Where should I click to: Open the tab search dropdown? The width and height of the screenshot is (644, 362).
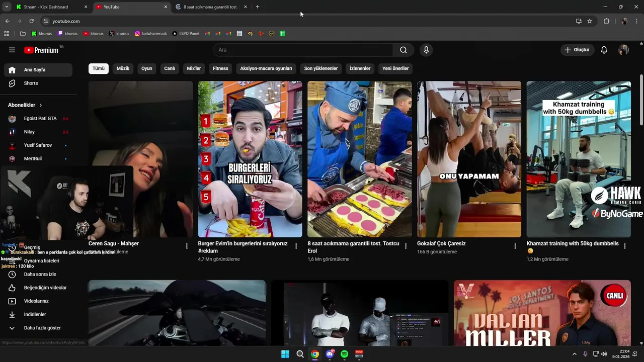[x=7, y=7]
